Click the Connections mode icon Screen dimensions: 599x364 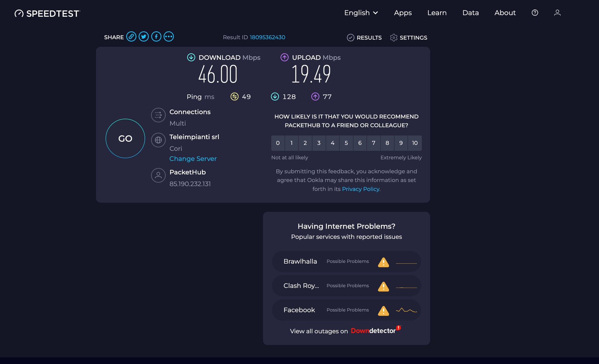[x=158, y=115]
